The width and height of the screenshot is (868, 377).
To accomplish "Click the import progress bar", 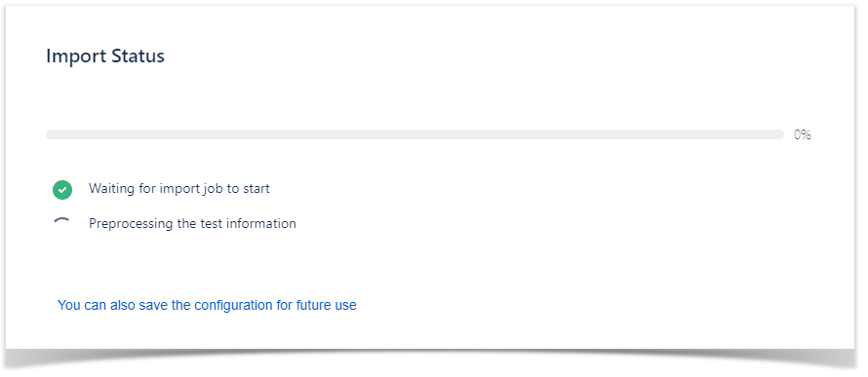I will click(x=414, y=134).
